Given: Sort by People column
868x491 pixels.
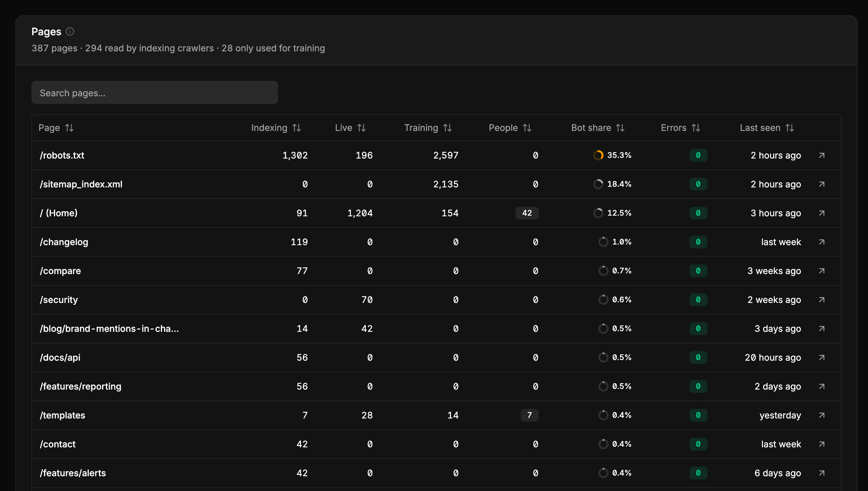Looking at the screenshot, I should pos(510,128).
